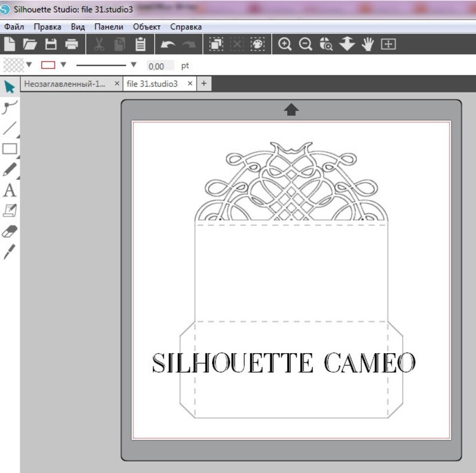Screen dimensions: 476x473
Task: Close the file 31.studio3 tab
Action: click(190, 83)
